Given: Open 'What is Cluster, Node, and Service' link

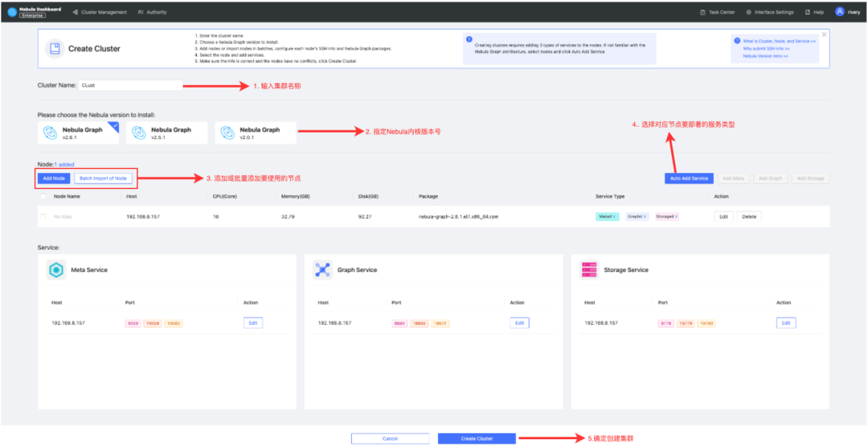Looking at the screenshot, I should point(779,41).
